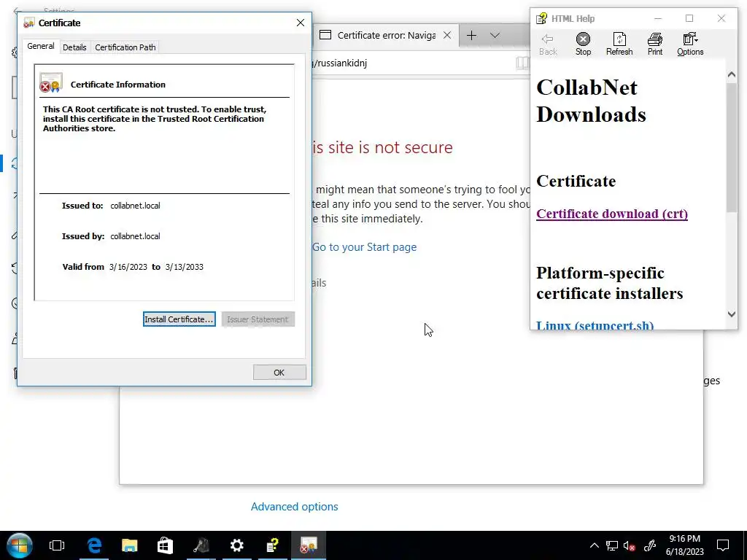Open the Windows Start menu
This screenshot has height=560, width=747.
coord(19,545)
